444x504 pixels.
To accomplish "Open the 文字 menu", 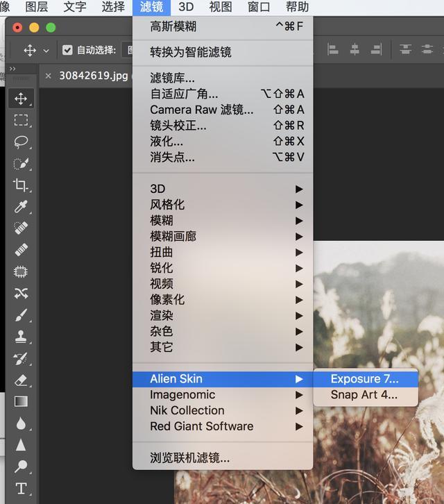I will [75, 7].
